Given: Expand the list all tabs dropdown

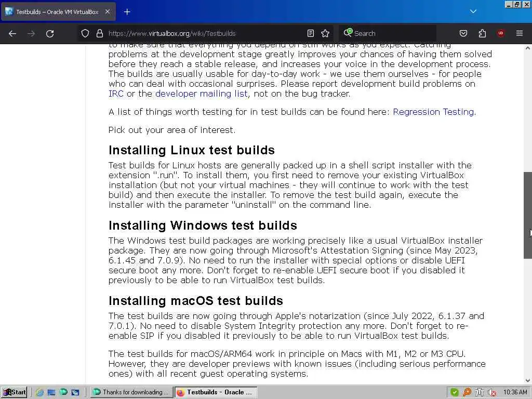Looking at the screenshot, I should pos(473,11).
